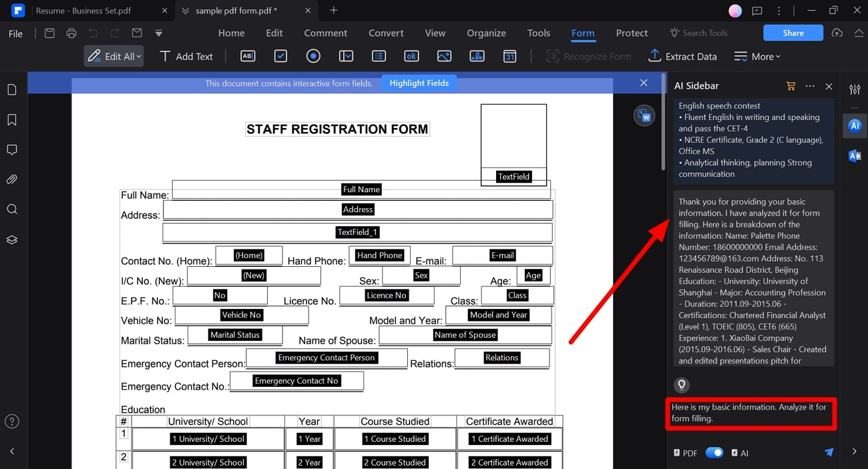The image size is (868, 469).
Task: Click the help question mark icon
Action: pos(12,422)
